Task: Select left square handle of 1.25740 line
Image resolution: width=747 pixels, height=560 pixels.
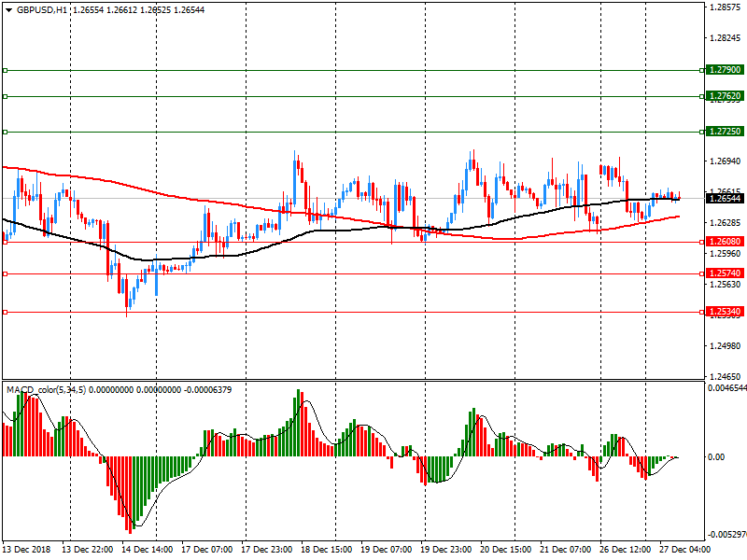Action: point(5,273)
